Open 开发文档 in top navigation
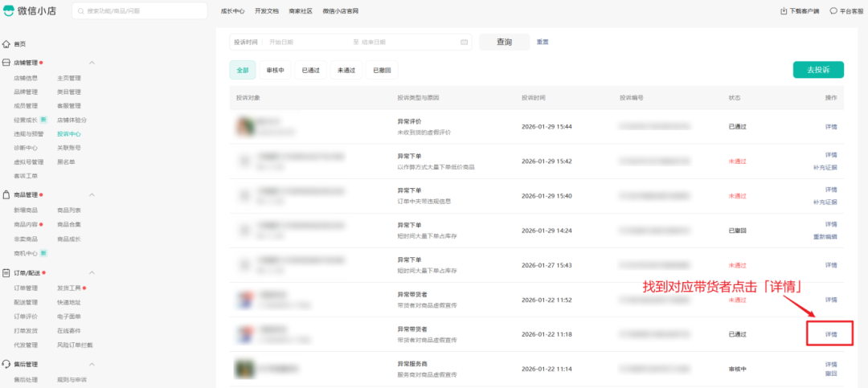Image resolution: width=868 pixels, height=388 pixels. [x=266, y=11]
